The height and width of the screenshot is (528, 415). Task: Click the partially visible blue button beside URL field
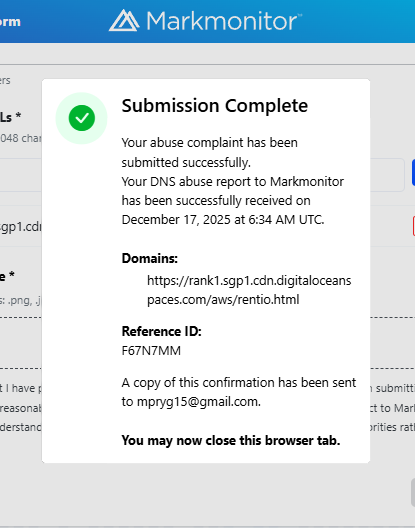(x=413, y=173)
